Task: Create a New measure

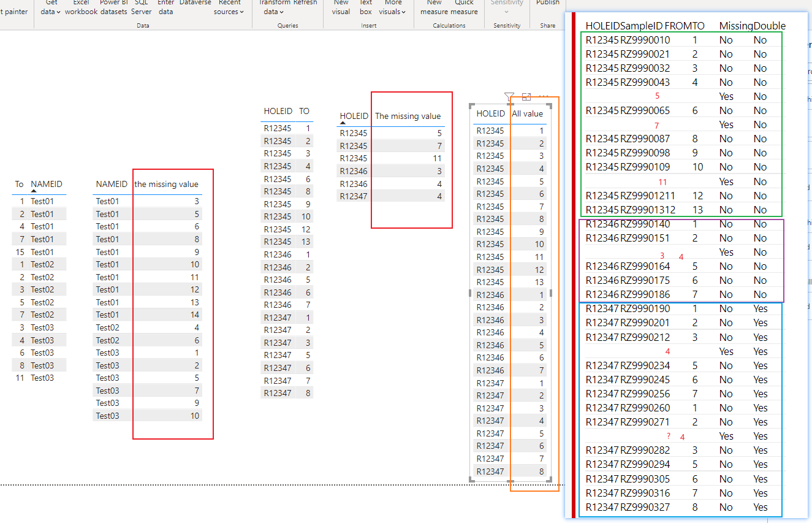Action: coord(434,7)
